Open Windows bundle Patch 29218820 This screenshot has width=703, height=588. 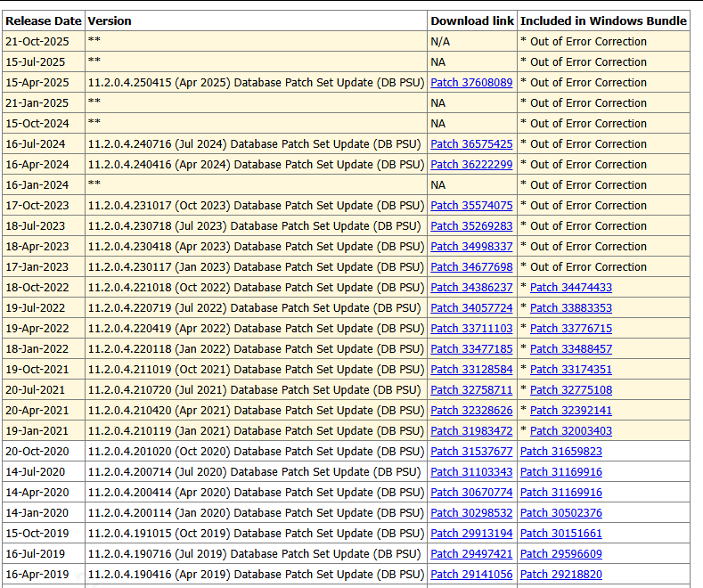coord(560,574)
